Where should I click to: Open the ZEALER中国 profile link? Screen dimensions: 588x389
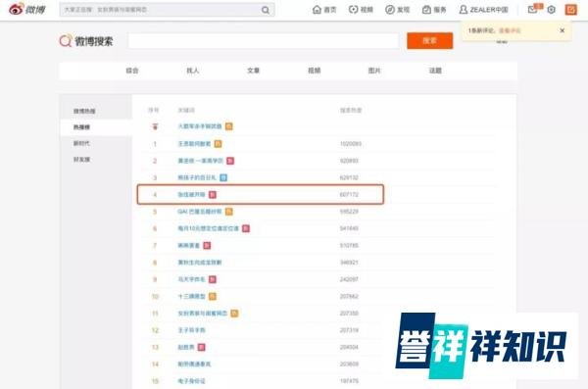[x=484, y=10]
